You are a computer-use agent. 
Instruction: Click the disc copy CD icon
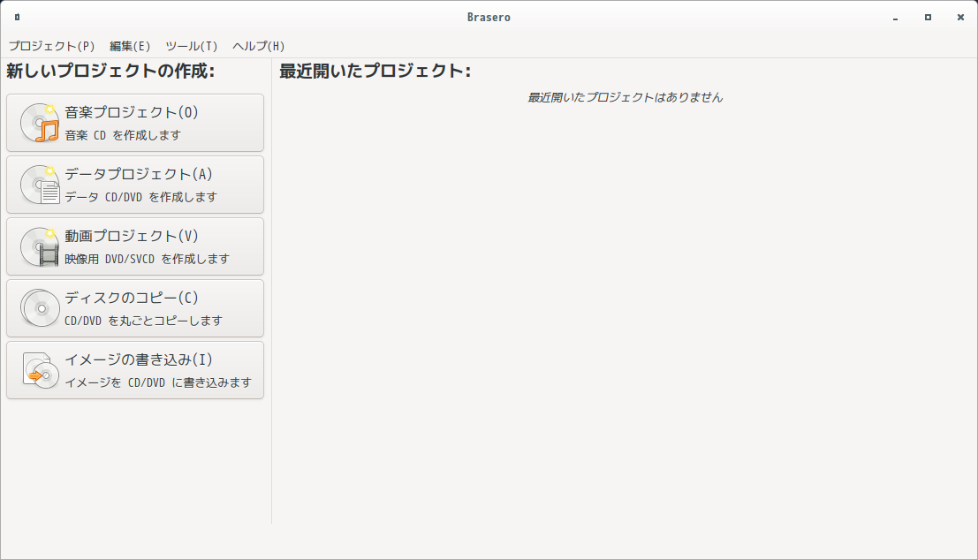40,308
